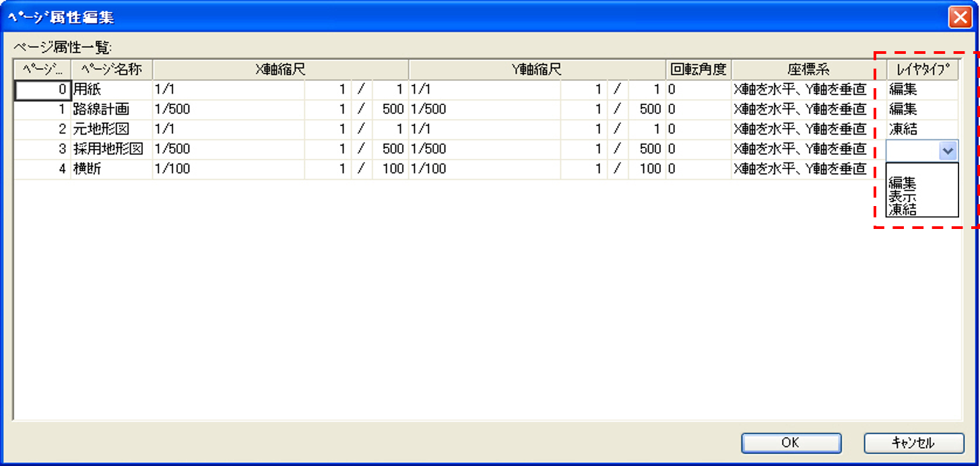This screenshot has width=980, height=466.
Task: Click the OK button
Action: 791,442
